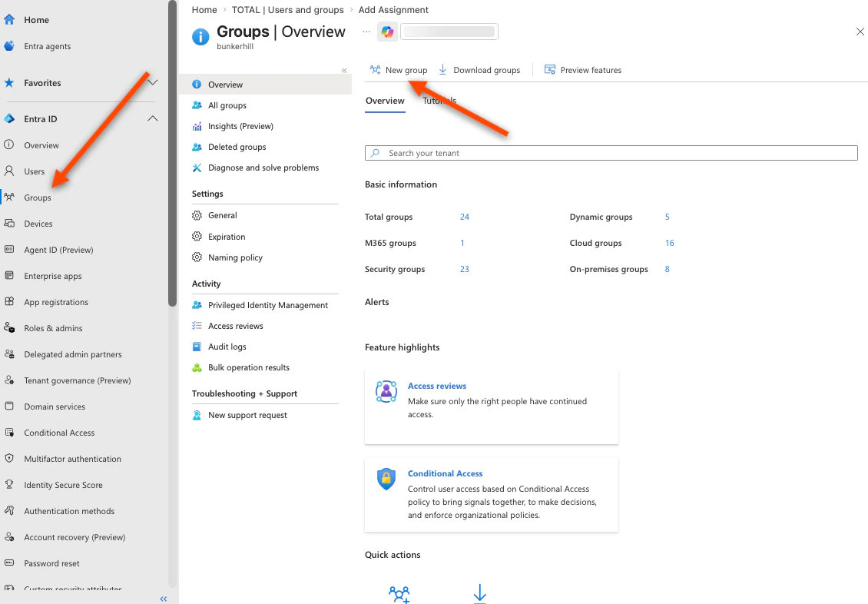Click the Enterprise apps icon
The height and width of the screenshot is (604, 868).
[9, 276]
